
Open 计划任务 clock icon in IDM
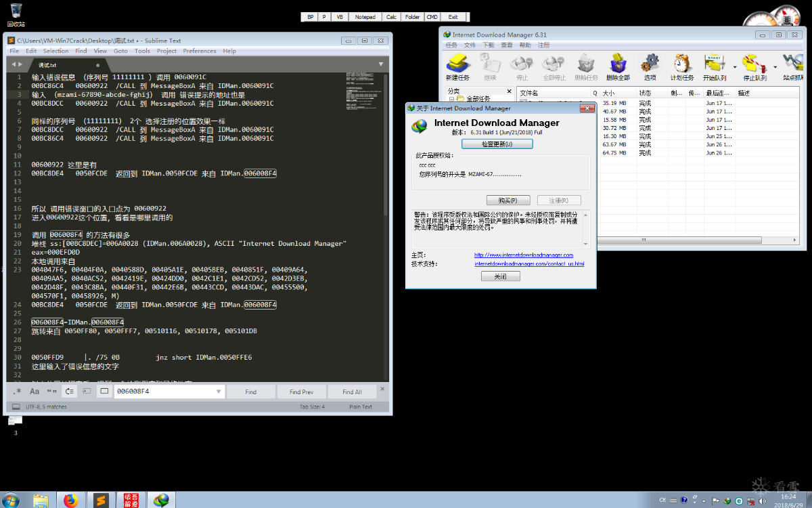[x=682, y=68]
